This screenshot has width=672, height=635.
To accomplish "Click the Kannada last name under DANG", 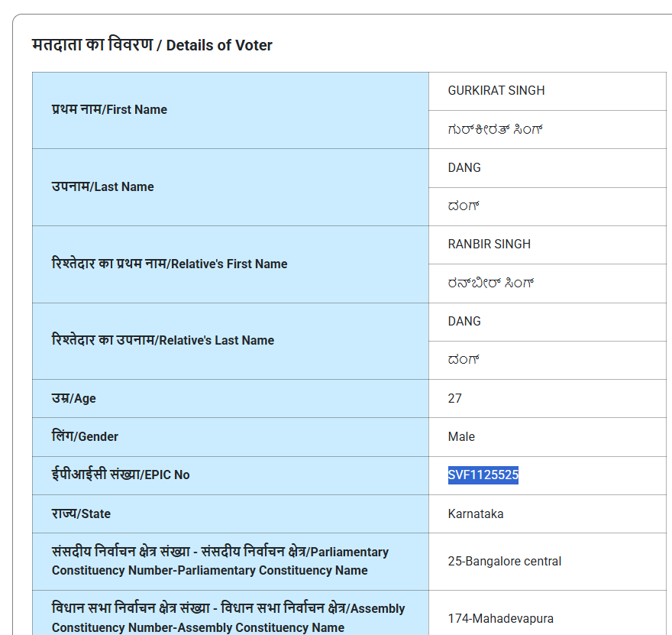I will (464, 206).
